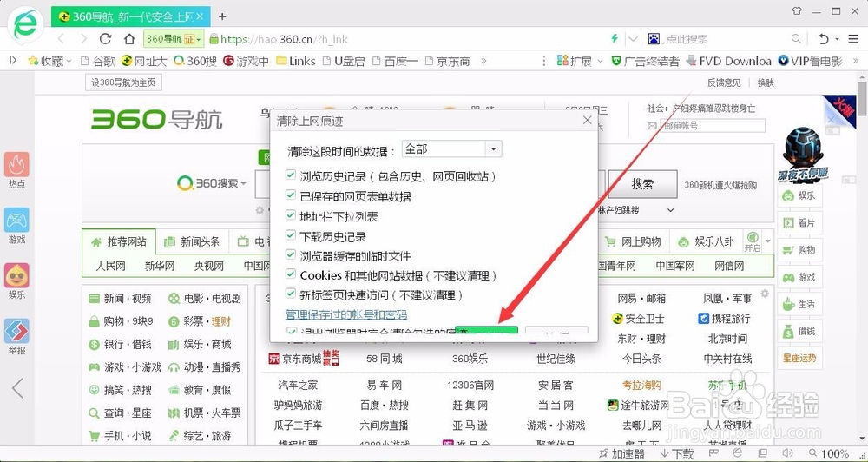
Task: Open the dropdown beside 开启 button
Action: click(768, 241)
